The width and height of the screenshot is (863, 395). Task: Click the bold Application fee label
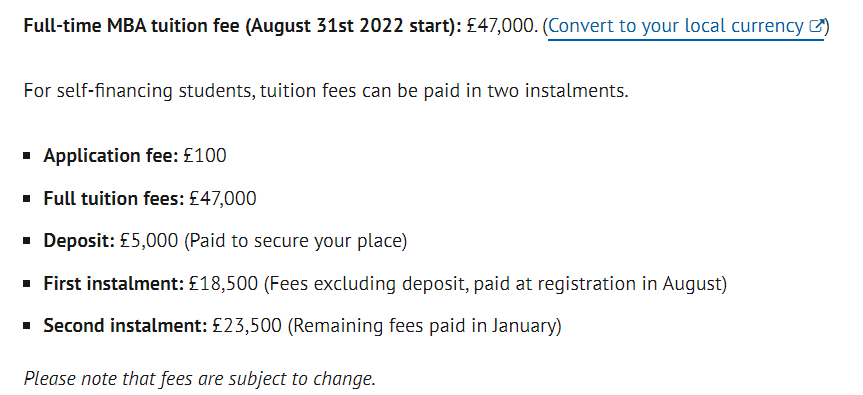pos(111,156)
